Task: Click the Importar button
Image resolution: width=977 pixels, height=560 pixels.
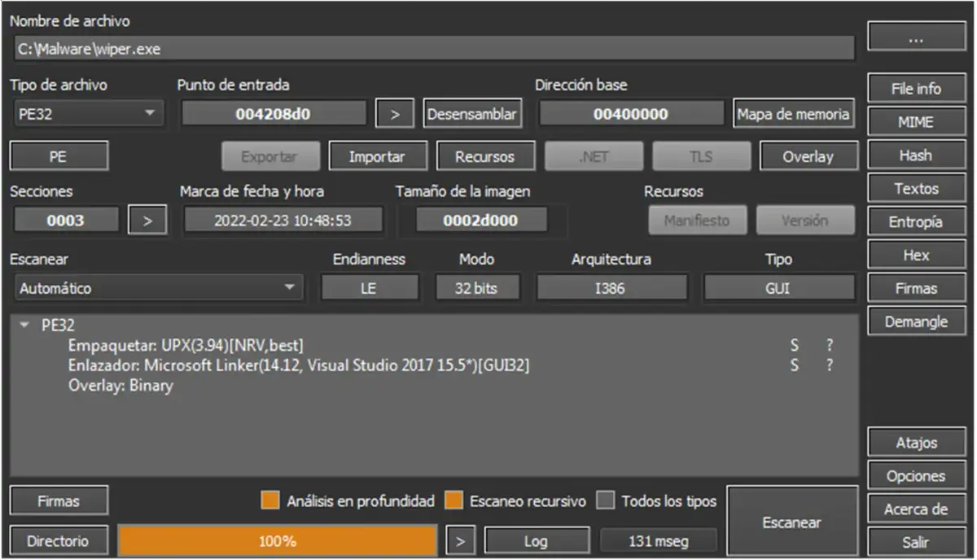Action: point(377,156)
